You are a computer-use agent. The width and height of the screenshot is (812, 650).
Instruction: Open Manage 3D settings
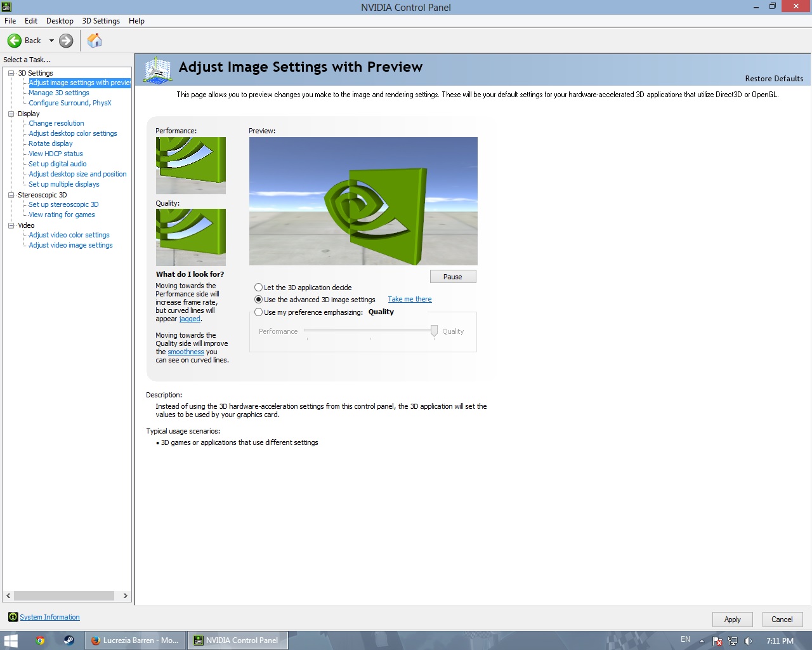59,93
